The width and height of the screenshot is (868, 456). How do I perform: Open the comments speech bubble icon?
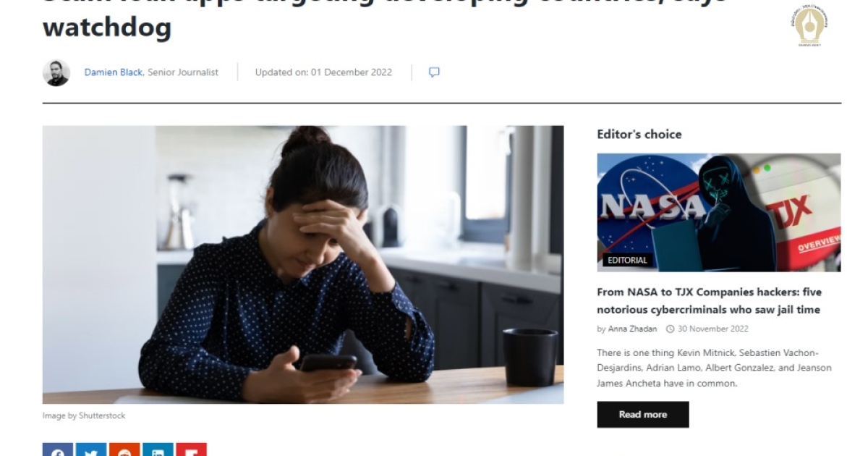point(434,72)
